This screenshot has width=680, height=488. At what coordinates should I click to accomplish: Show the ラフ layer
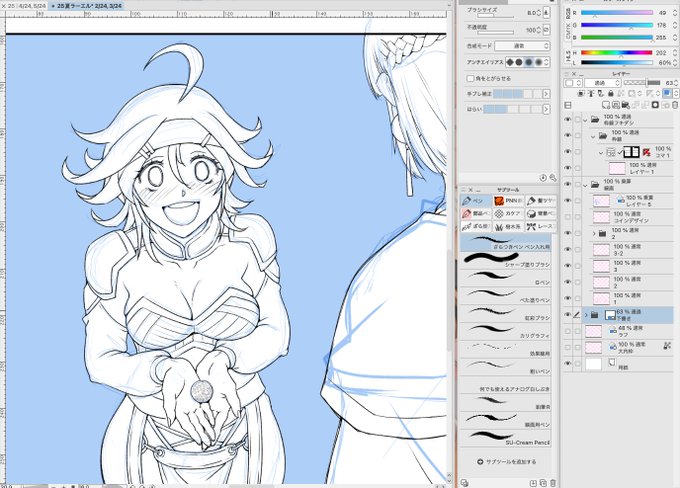568,331
